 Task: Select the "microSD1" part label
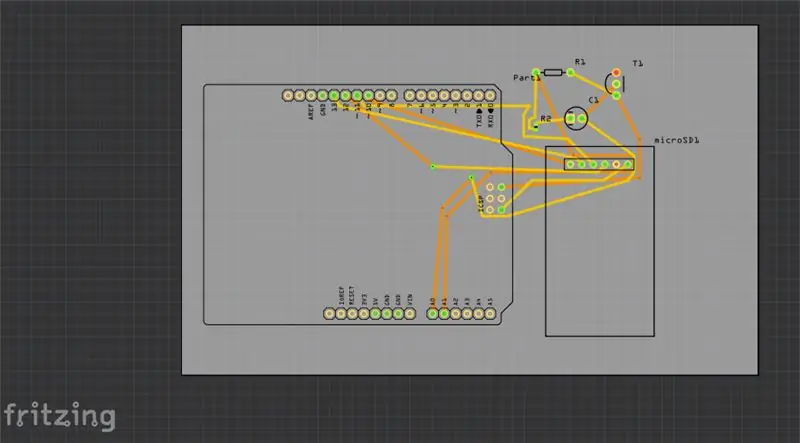point(677,140)
